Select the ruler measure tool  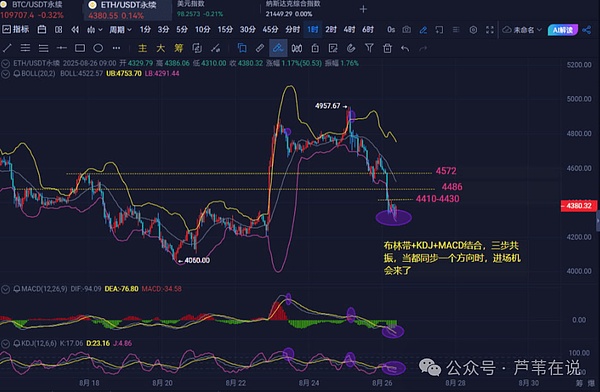coord(260,48)
